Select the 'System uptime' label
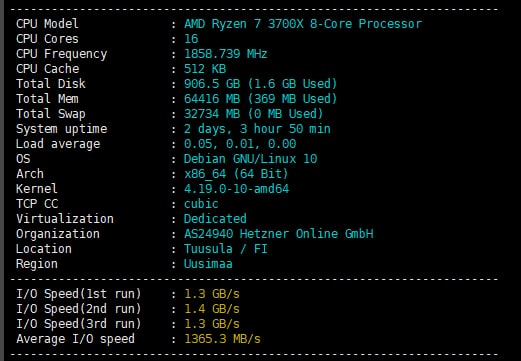This screenshot has width=521, height=361. (61, 129)
